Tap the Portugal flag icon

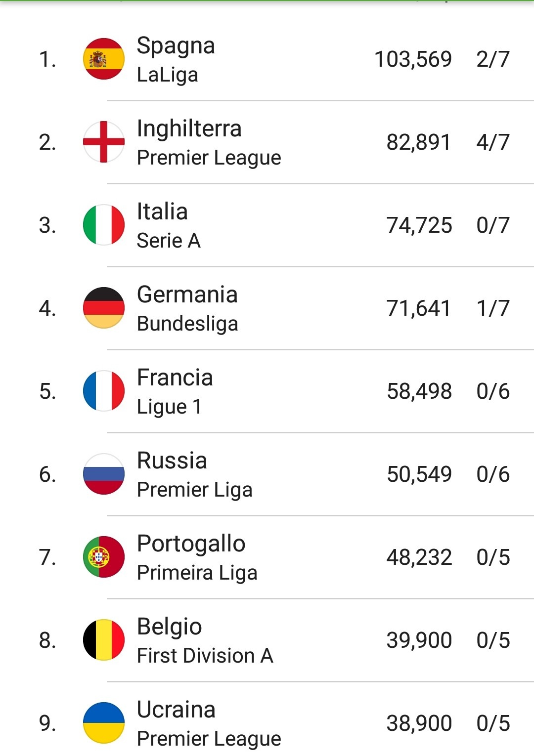point(103,557)
